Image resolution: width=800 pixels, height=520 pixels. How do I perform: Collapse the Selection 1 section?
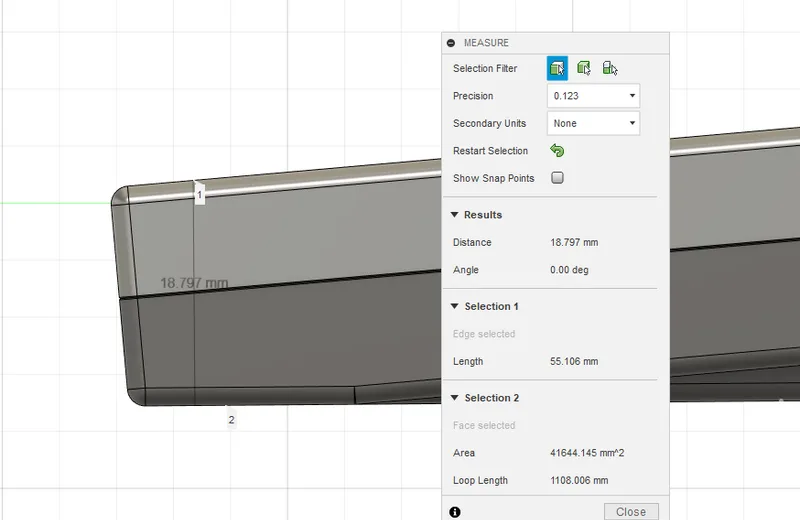(x=455, y=306)
